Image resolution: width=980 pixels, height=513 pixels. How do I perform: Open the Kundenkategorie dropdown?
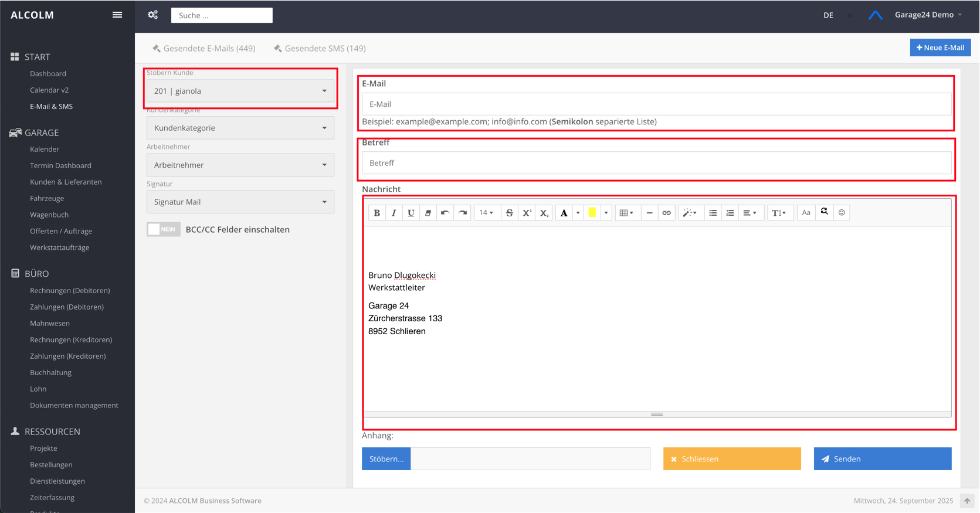(240, 128)
